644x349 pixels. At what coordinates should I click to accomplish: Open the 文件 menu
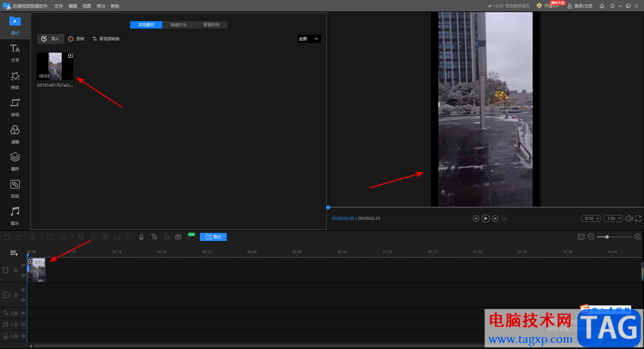click(59, 6)
